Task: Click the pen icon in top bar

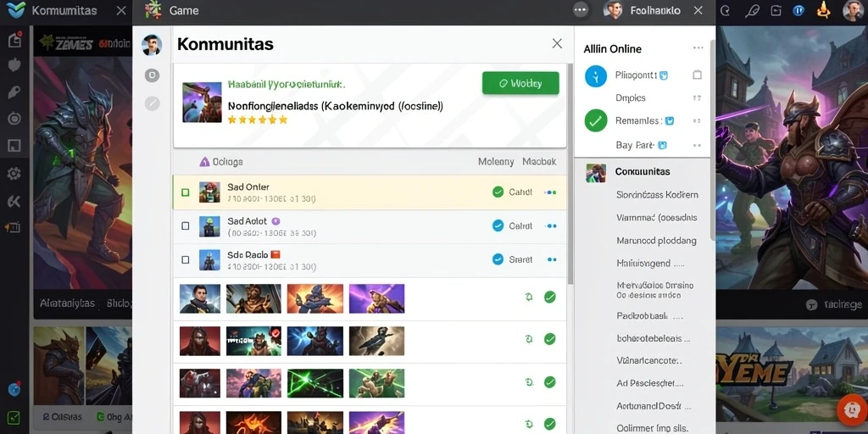Action: coord(752,10)
